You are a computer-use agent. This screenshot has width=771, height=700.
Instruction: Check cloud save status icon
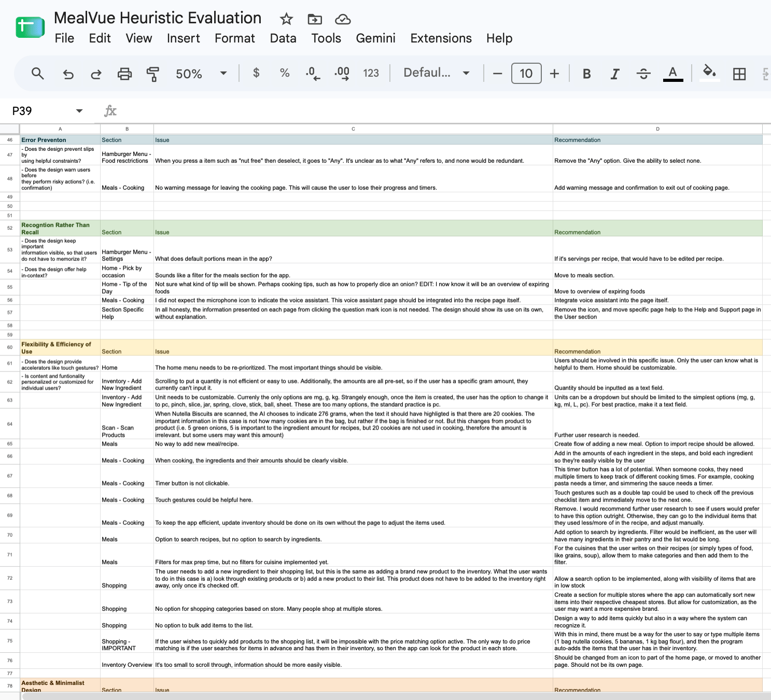pyautogui.click(x=343, y=19)
